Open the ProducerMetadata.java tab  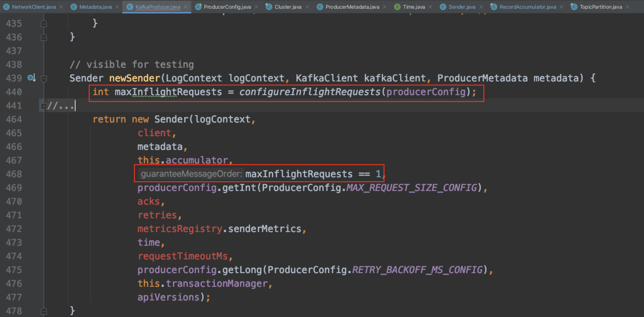click(352, 7)
